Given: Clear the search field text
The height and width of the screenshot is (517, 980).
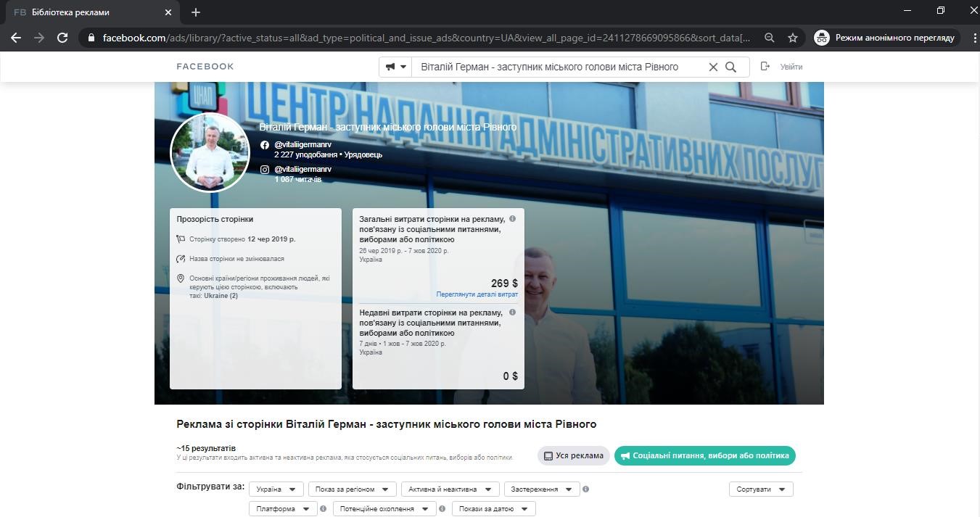Looking at the screenshot, I should point(713,67).
